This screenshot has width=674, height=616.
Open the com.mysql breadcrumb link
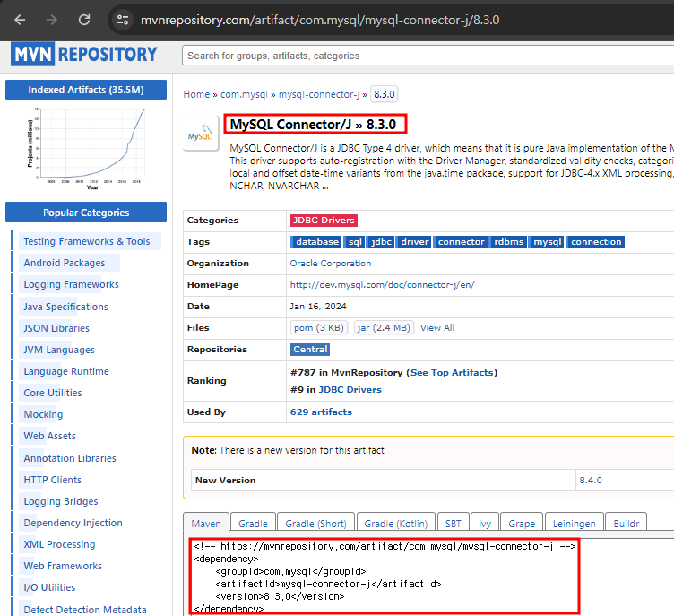244,94
